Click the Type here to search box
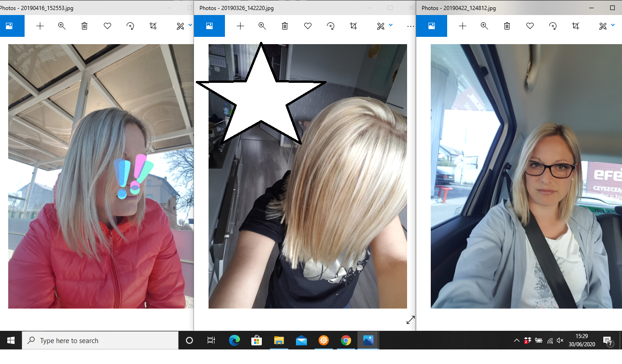Image resolution: width=622 pixels, height=364 pixels. tap(100, 340)
